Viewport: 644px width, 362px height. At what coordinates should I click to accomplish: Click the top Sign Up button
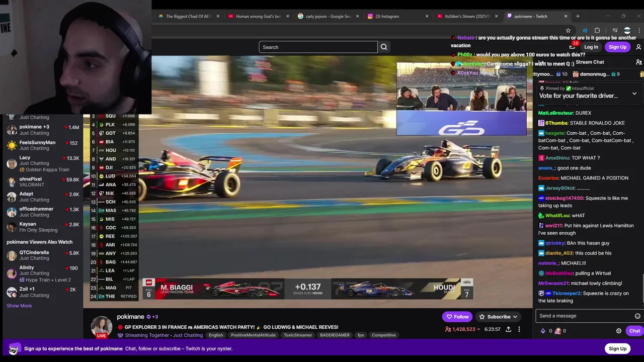point(617,47)
